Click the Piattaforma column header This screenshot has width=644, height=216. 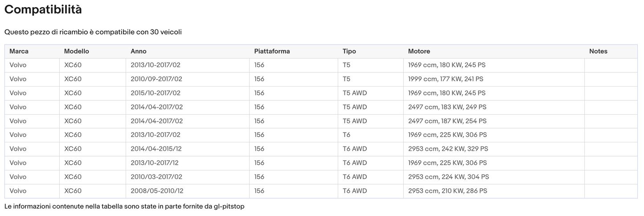coord(272,51)
